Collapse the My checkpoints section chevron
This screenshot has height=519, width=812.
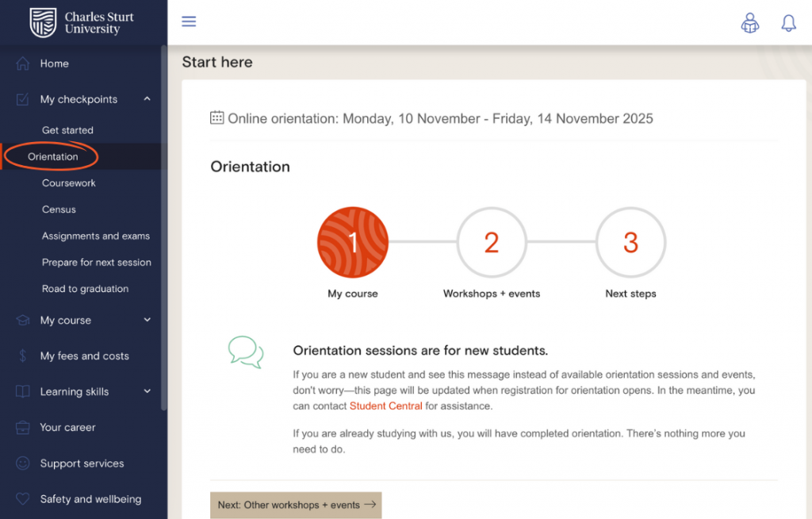click(147, 99)
